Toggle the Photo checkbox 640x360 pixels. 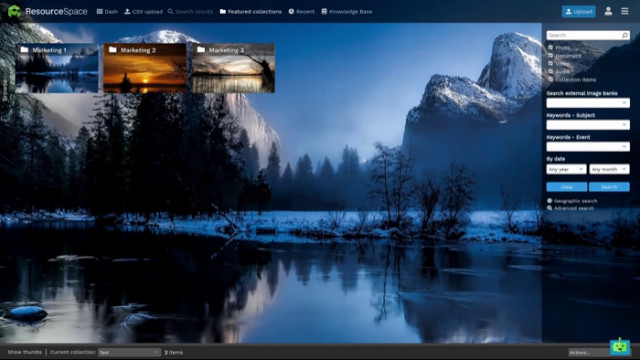click(x=550, y=48)
